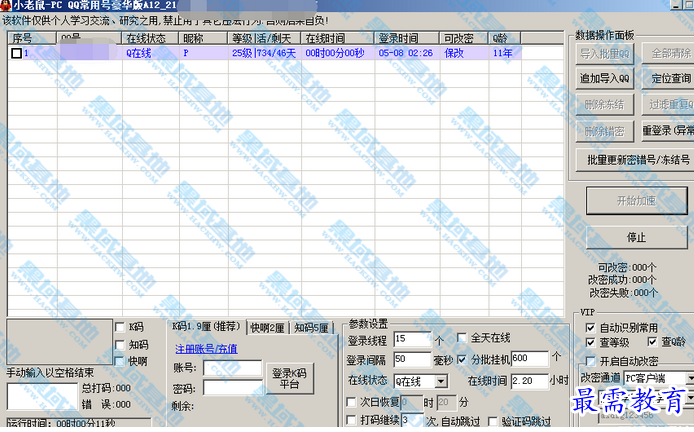Click the 定位查询 button

[x=668, y=79]
